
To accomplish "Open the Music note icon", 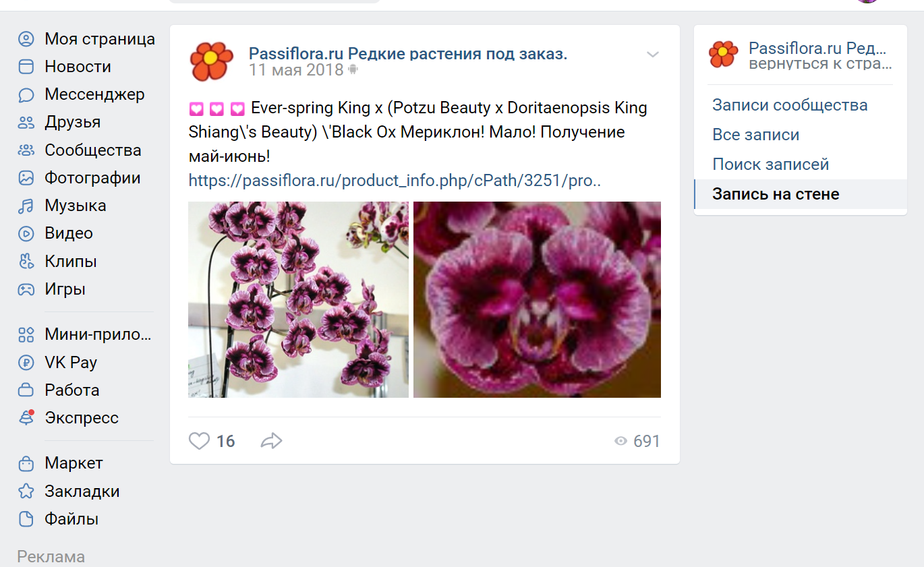I will click(x=26, y=206).
